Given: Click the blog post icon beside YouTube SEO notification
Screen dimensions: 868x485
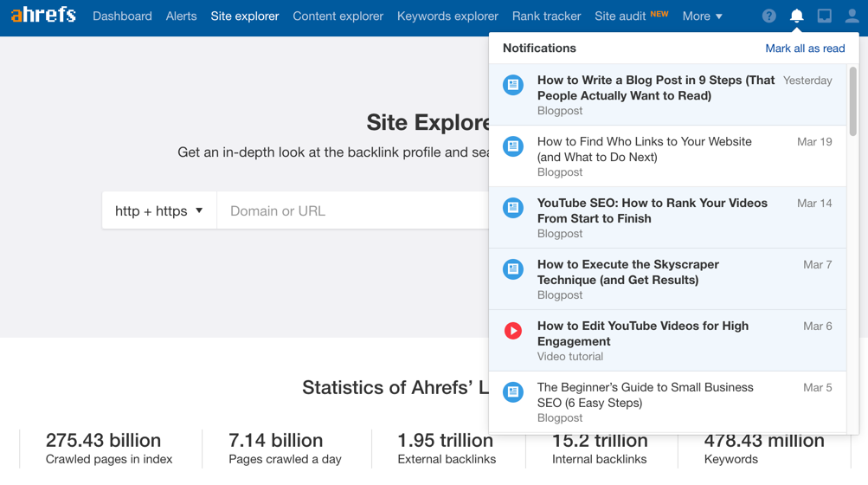Looking at the screenshot, I should click(x=513, y=208).
